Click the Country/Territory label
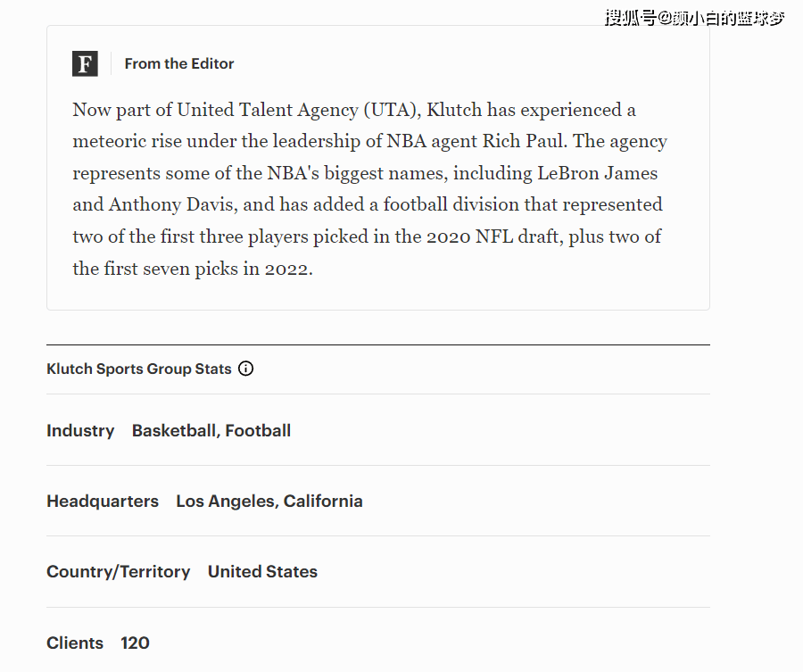 point(119,572)
